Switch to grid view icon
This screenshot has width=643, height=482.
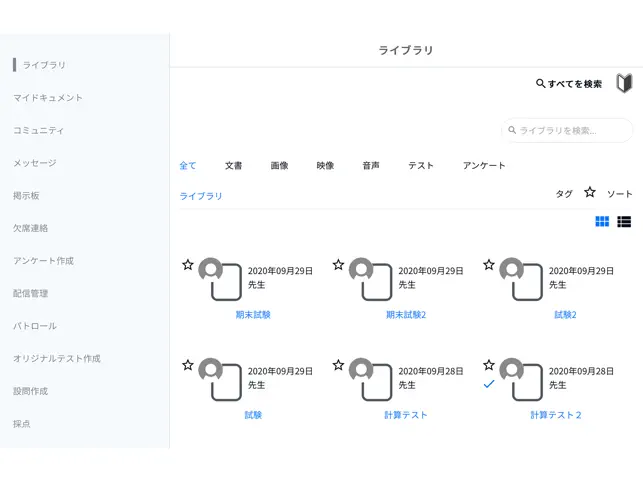coord(602,222)
